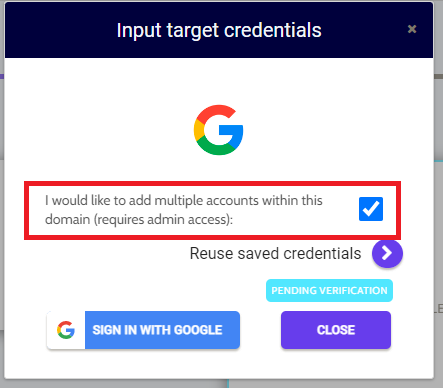This screenshot has height=388, width=443.
Task: Click the 'Input target credentials' title
Action: (x=219, y=30)
